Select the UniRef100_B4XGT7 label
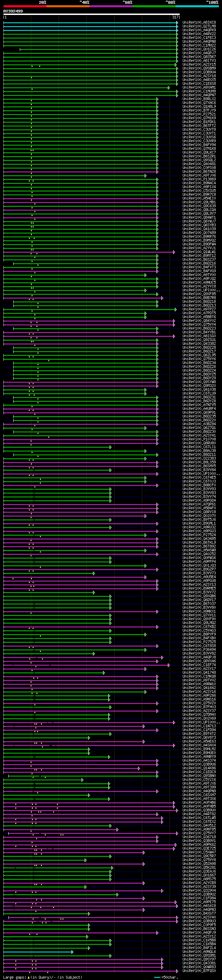222x980 pixels. tap(199, 913)
